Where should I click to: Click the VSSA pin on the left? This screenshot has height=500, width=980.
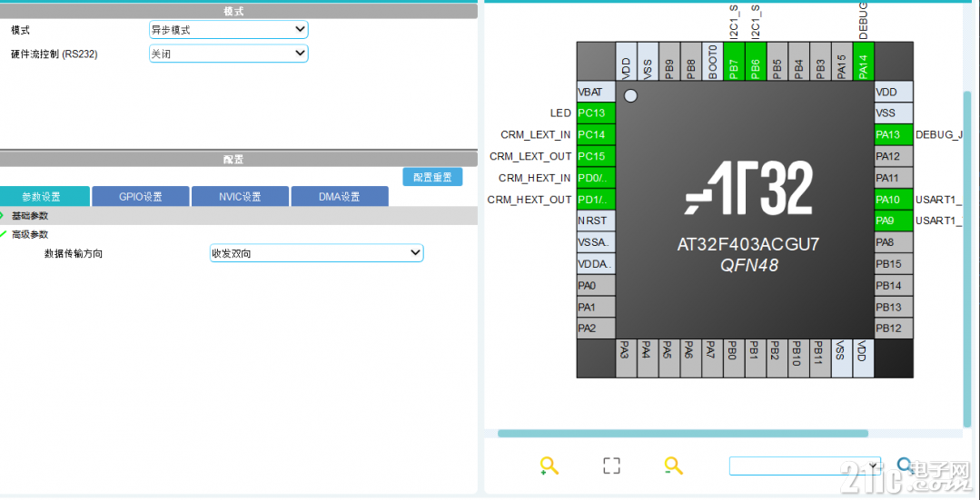(x=596, y=242)
